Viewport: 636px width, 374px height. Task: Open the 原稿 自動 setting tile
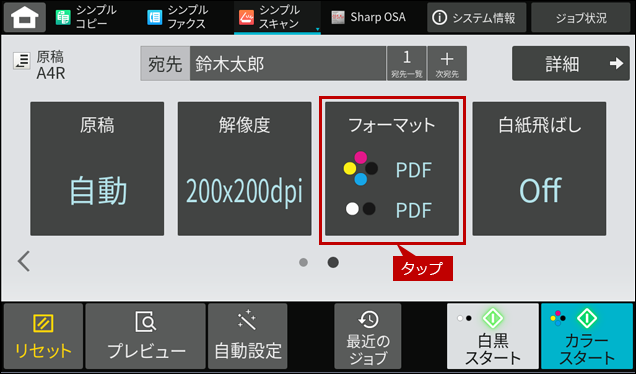(x=97, y=169)
